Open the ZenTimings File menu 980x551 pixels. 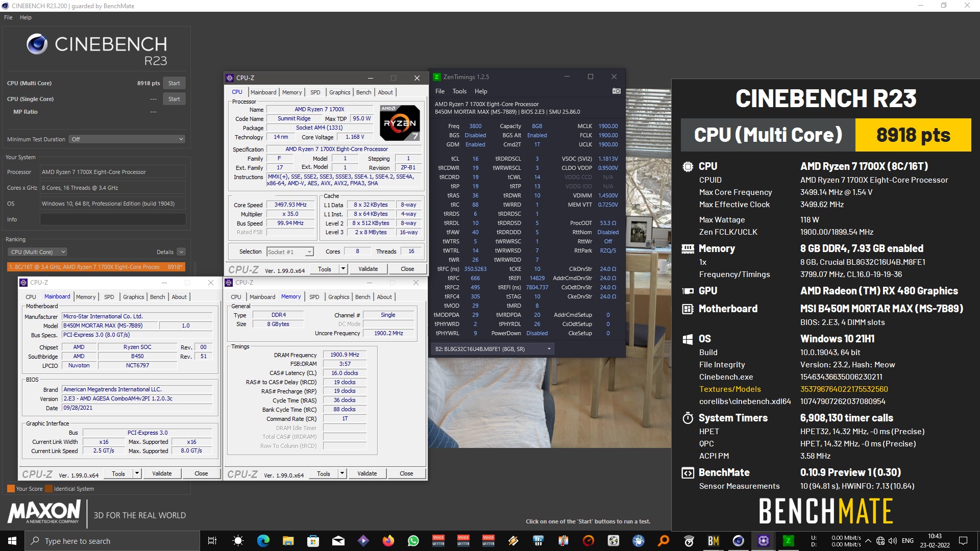pyautogui.click(x=440, y=91)
